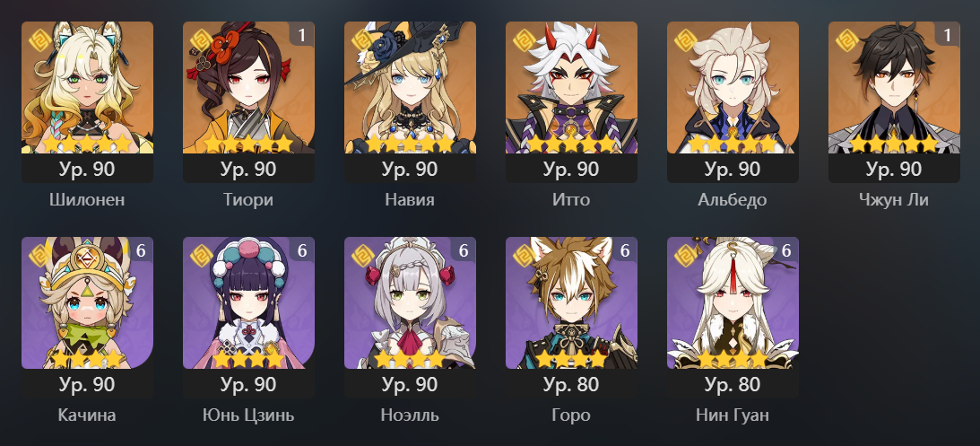Viewport: 980px width, 446px height.
Task: Open Альбедо character portrait
Action: (733, 88)
